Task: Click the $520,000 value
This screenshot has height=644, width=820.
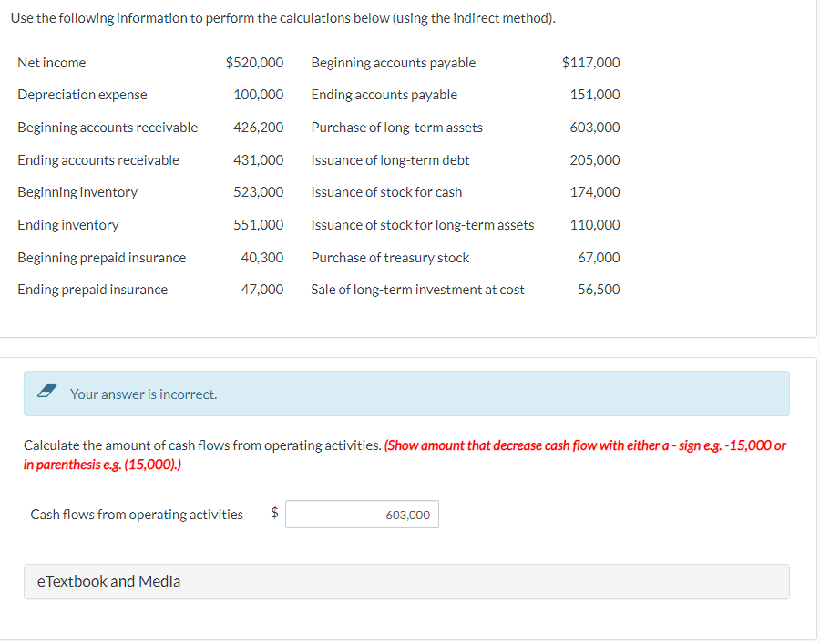Action: point(254,63)
